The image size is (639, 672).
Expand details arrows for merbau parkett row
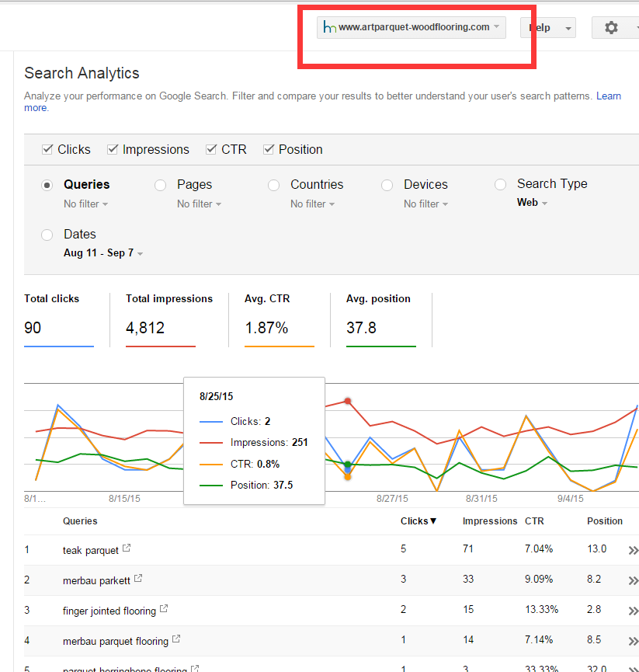click(633, 580)
